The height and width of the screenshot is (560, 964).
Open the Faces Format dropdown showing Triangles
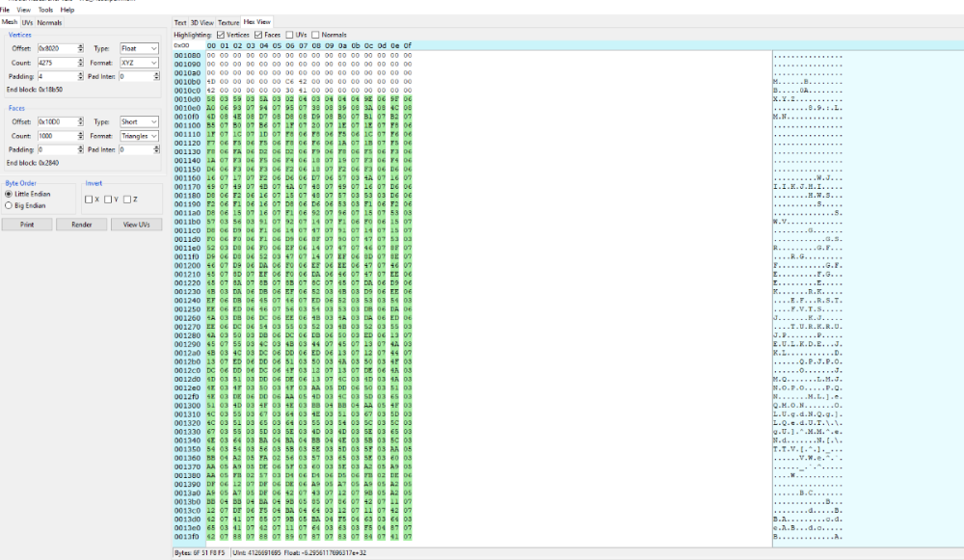point(140,136)
